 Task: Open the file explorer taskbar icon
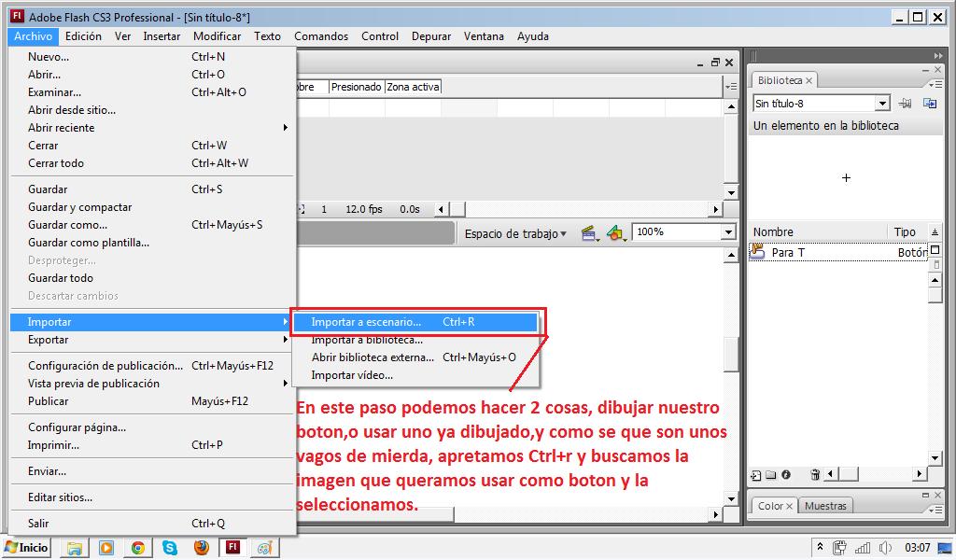coord(75,548)
